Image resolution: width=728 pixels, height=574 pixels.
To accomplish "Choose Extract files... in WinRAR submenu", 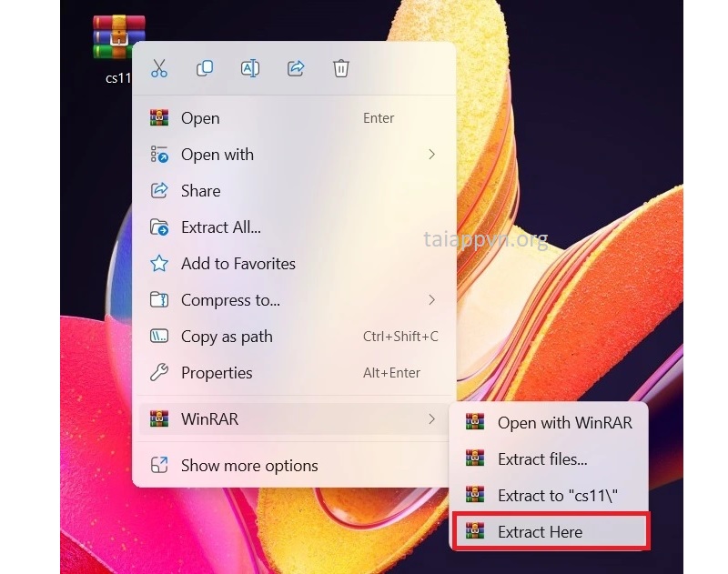I will pyautogui.click(x=541, y=459).
